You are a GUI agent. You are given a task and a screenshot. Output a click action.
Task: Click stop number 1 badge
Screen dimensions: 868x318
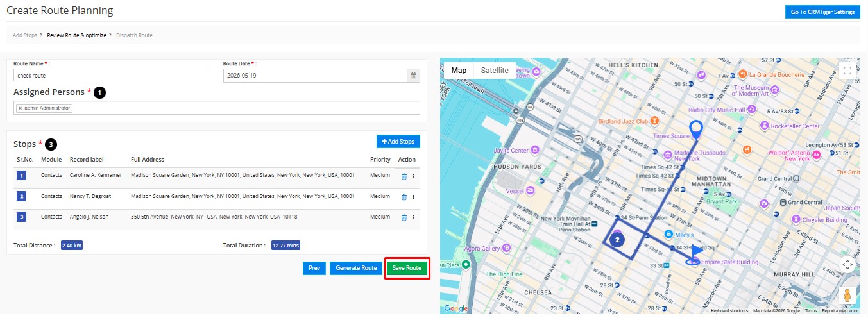[x=21, y=176]
